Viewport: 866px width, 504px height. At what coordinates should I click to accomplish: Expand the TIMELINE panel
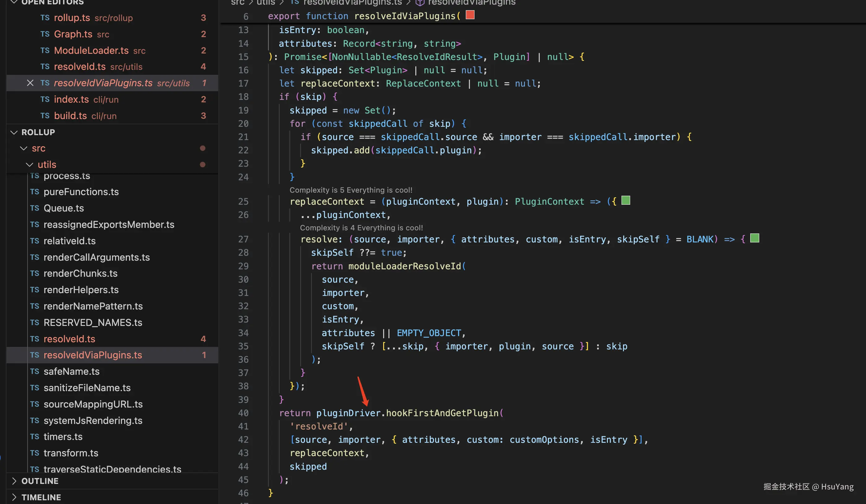coord(14,497)
